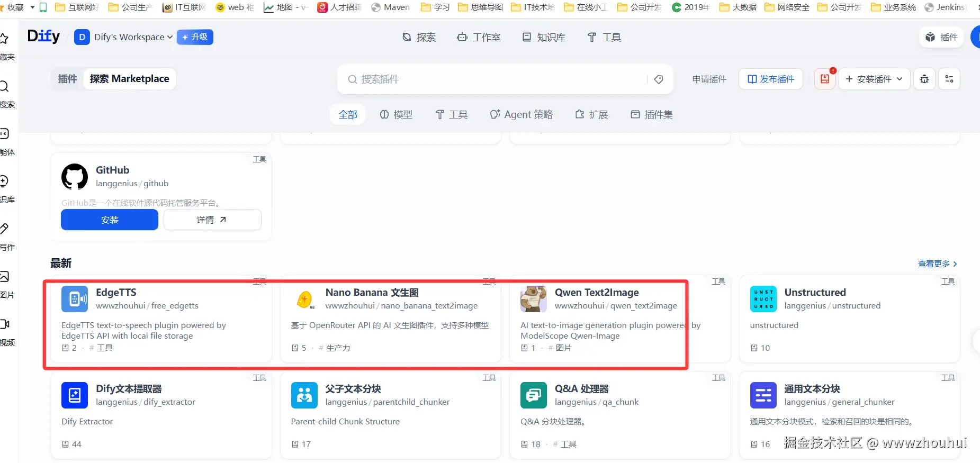This screenshot has width=980, height=463.
Task: Click the 插件 button at top right
Action: point(942,37)
